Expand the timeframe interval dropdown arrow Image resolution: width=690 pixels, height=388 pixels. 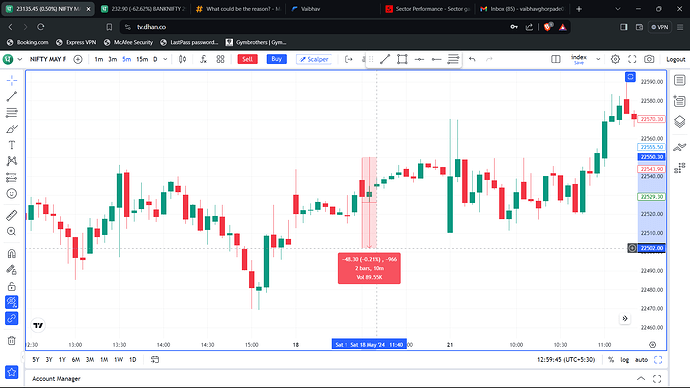pyautogui.click(x=165, y=59)
